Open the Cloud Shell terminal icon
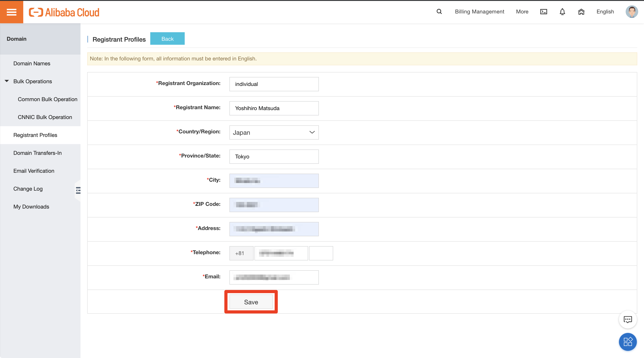 coord(544,11)
